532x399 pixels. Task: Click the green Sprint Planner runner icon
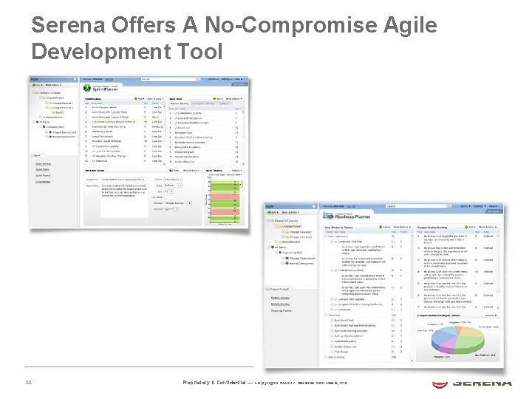point(87,88)
